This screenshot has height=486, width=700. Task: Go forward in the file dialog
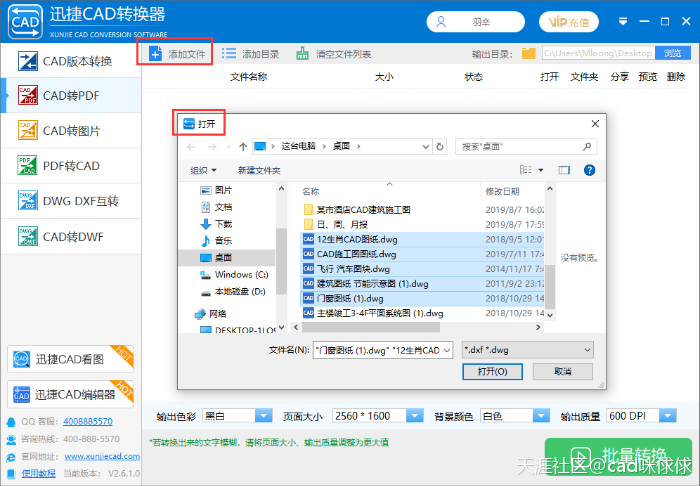click(x=212, y=146)
